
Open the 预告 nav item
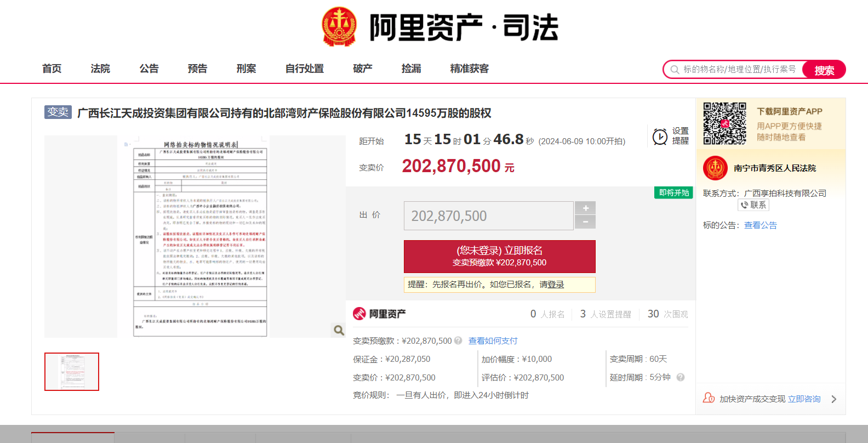197,69
